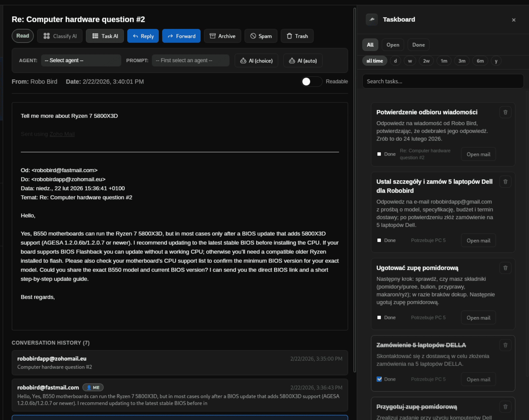Viewport: 529px width, 420px height.
Task: Click the Search tasks input field
Action: coord(443,81)
